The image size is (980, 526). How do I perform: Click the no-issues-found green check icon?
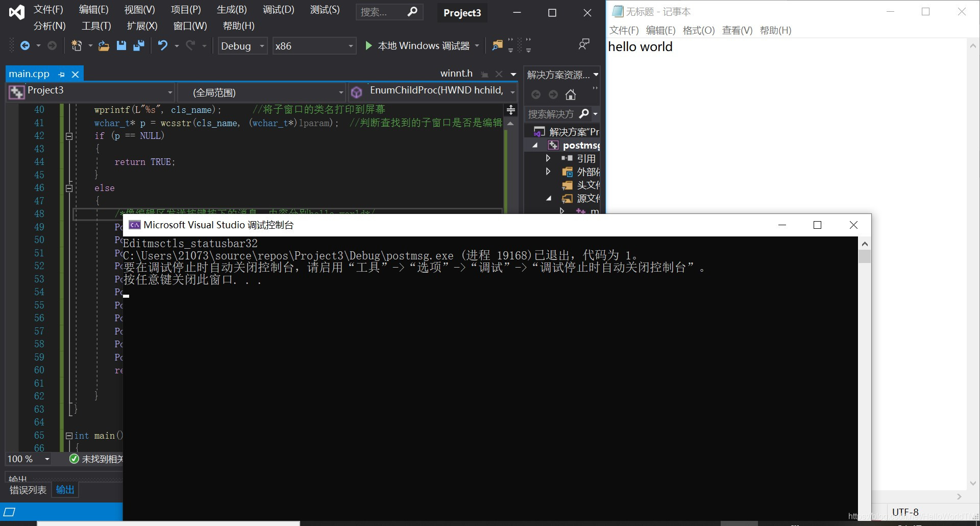click(x=74, y=459)
